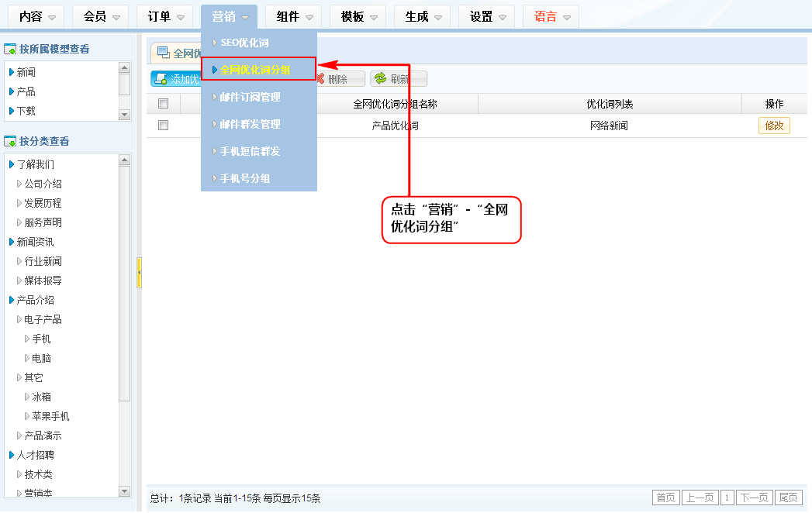Image resolution: width=812 pixels, height=513 pixels.
Task: Click the 按分类查看 panel header icon
Action: pyautogui.click(x=11, y=141)
